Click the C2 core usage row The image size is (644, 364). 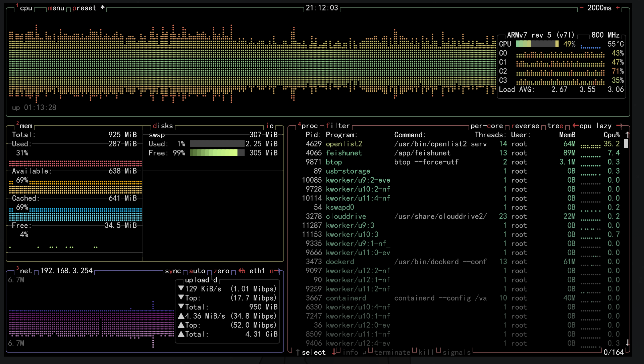561,72
